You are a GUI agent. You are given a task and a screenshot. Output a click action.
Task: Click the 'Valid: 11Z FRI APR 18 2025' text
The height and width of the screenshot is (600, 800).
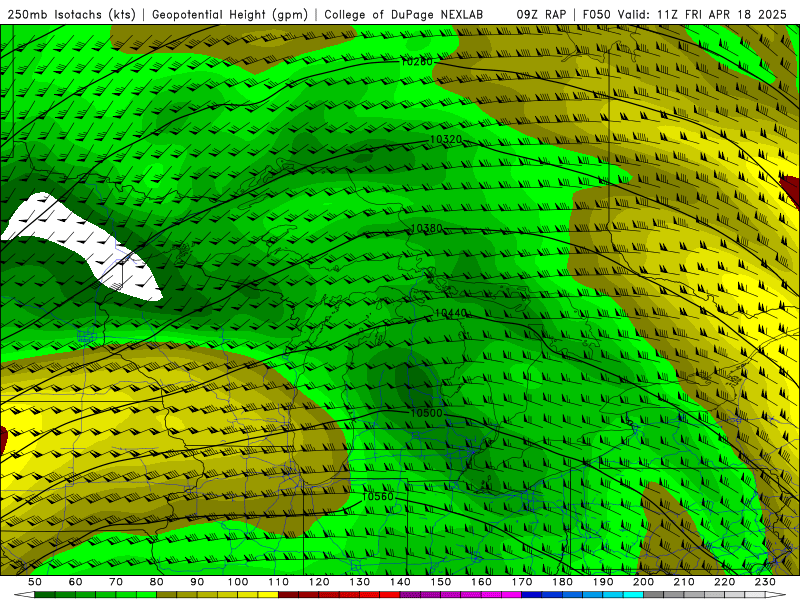coord(702,15)
